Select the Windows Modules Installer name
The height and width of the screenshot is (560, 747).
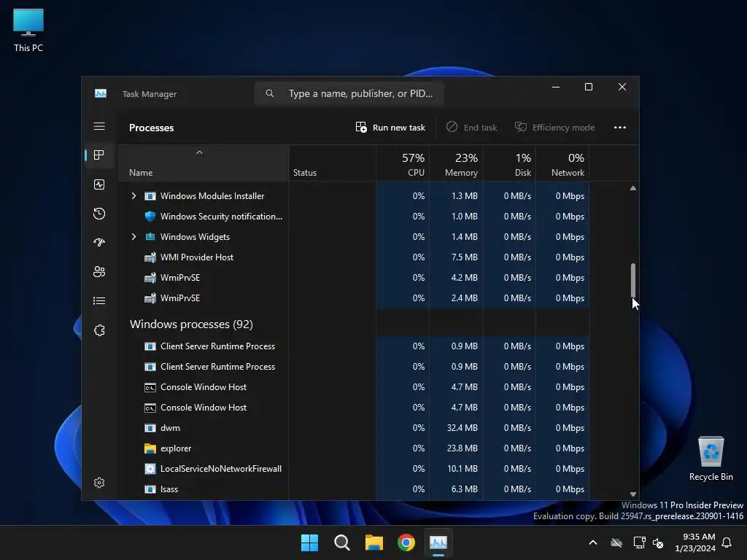click(x=212, y=195)
